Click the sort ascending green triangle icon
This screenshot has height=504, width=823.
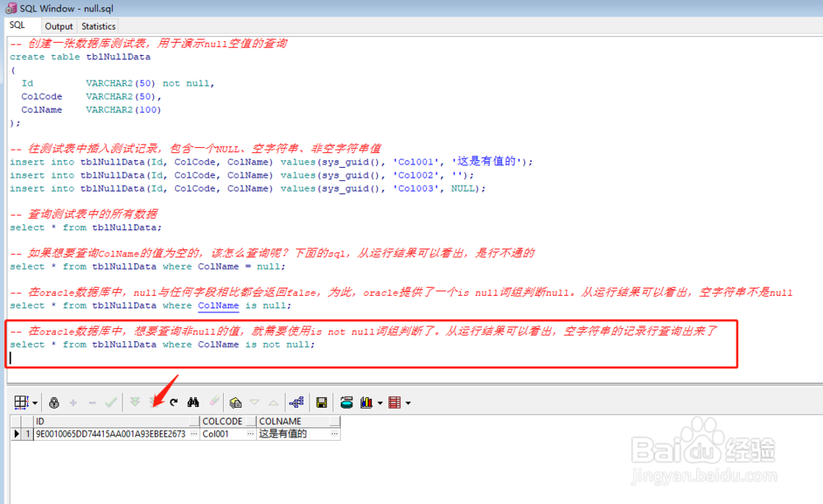click(x=272, y=402)
